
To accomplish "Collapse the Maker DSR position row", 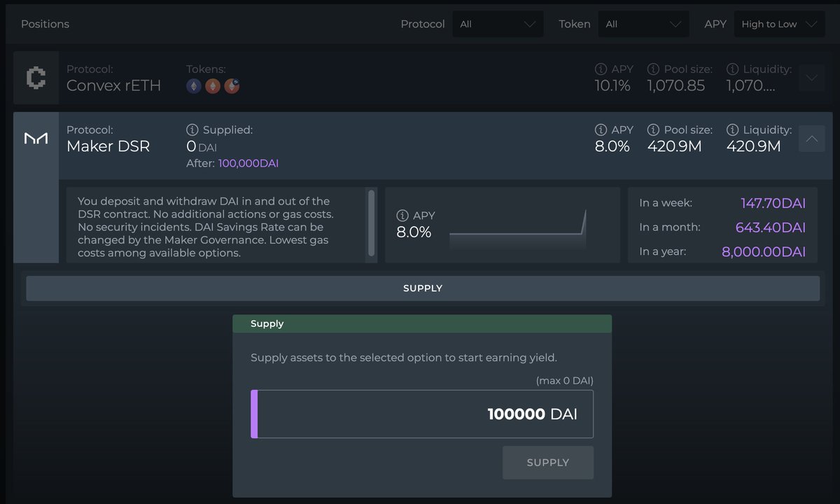I will point(812,139).
